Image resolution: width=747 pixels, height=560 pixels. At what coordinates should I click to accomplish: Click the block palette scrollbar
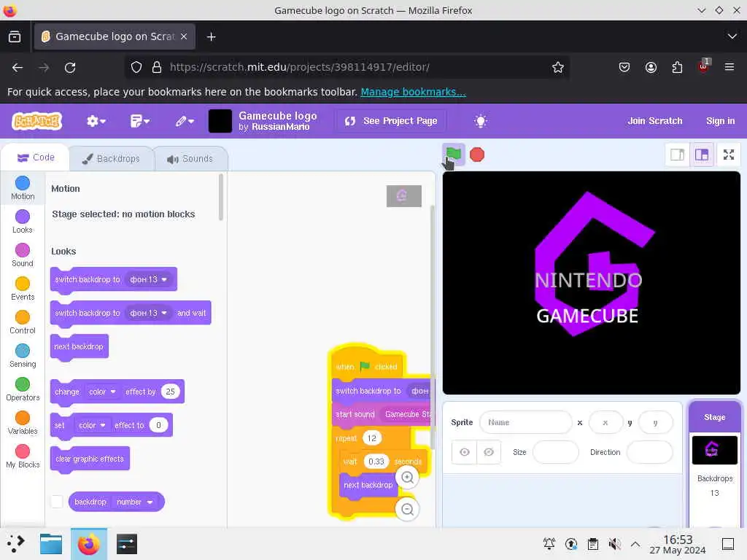(220, 197)
